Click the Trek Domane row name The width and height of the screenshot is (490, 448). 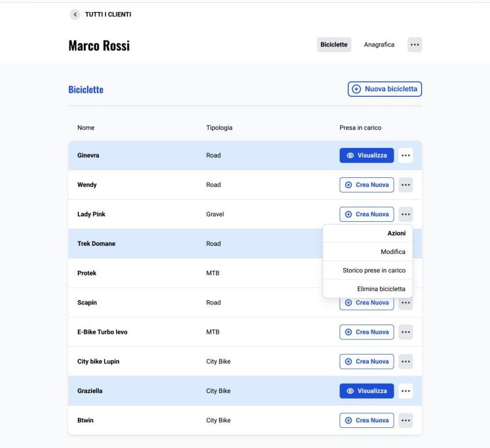(x=96, y=244)
